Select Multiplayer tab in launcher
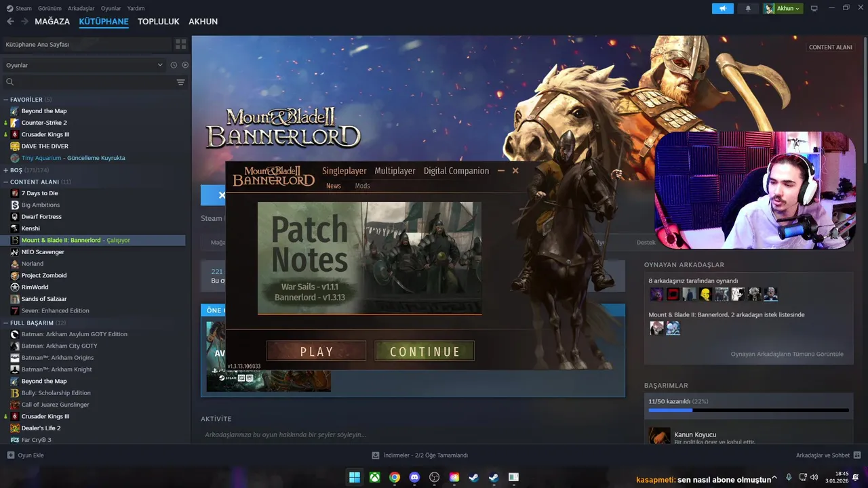The image size is (868, 488). click(395, 171)
